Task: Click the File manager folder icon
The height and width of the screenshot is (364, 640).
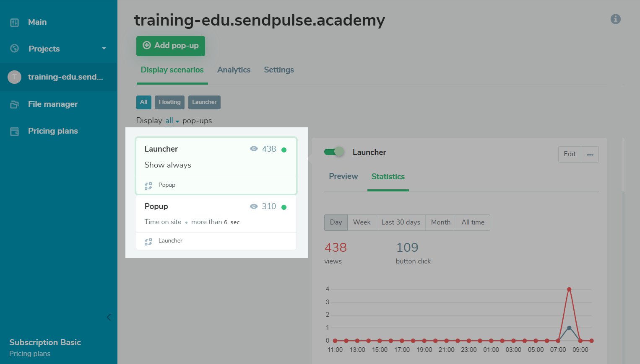Action: pyautogui.click(x=15, y=104)
